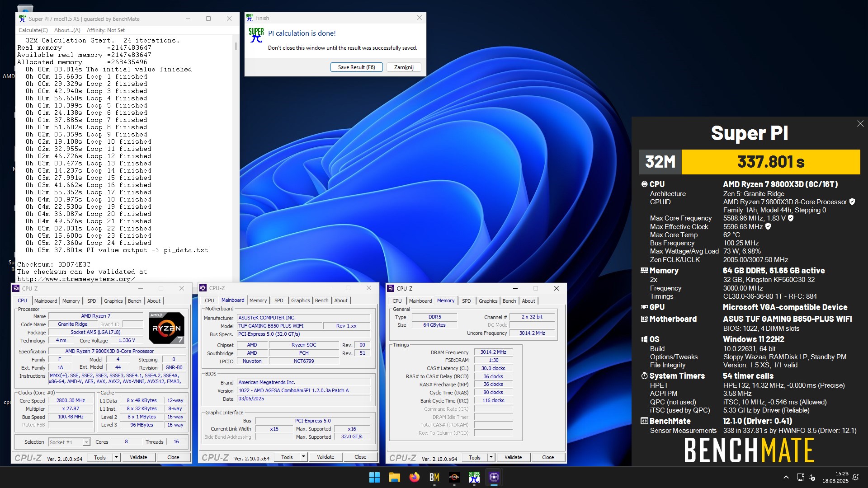
Task: Click Close in Mainboard CPU-Z window
Action: (360, 457)
